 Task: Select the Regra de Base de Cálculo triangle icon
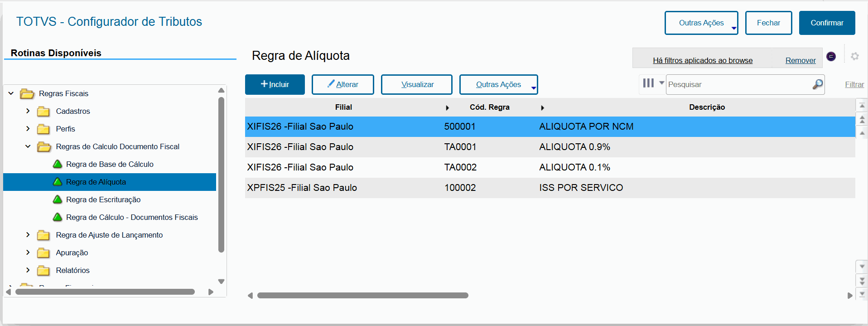58,164
